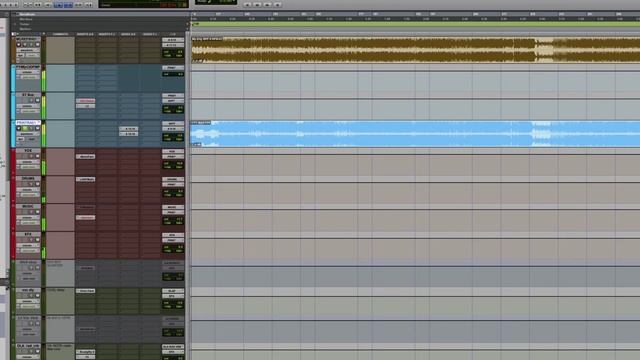Mute the topmost brown audio track
Image resolution: width=640 pixels, height=360 pixels.
(x=38, y=44)
